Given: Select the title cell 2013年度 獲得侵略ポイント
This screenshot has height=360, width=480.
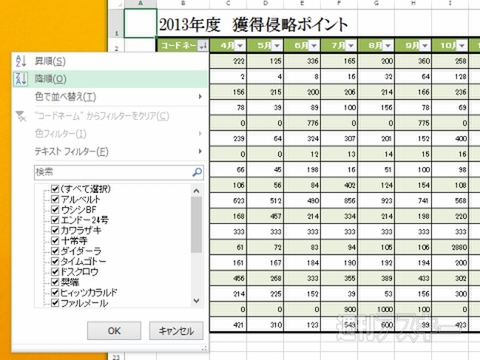Looking at the screenshot, I should tap(253, 25).
